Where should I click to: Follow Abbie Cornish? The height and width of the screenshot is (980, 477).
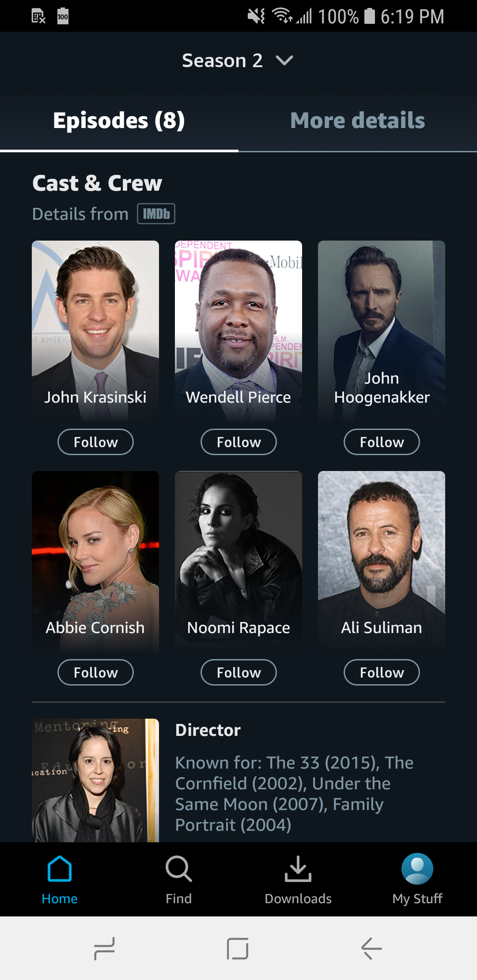pos(95,672)
